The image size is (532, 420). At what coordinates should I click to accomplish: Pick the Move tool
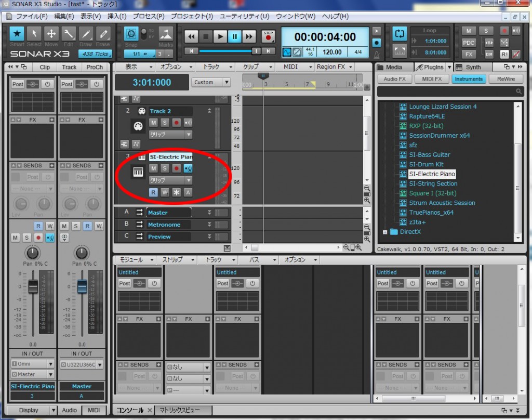tap(51, 34)
